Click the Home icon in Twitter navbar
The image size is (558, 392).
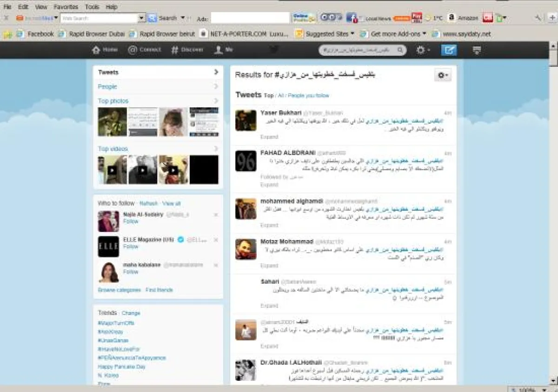coord(96,50)
